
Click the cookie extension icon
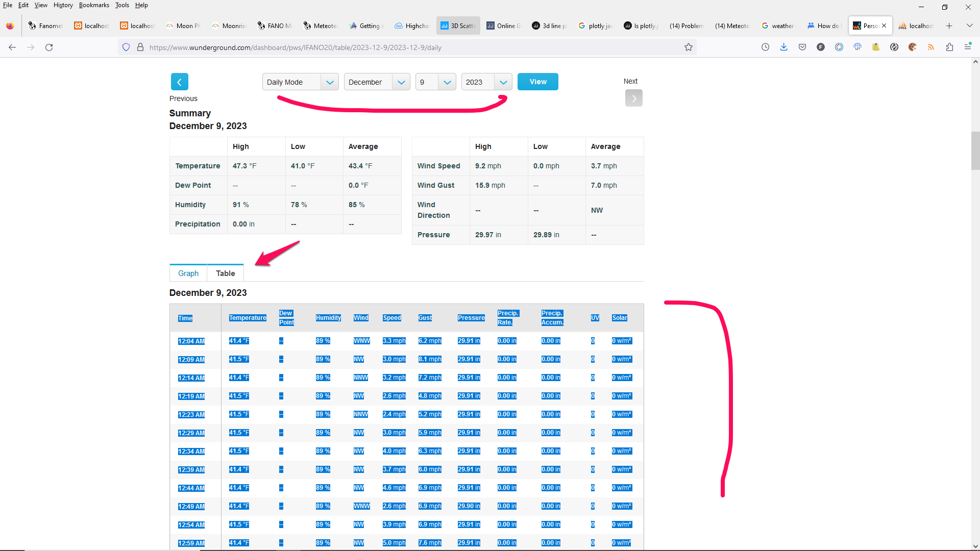913,47
